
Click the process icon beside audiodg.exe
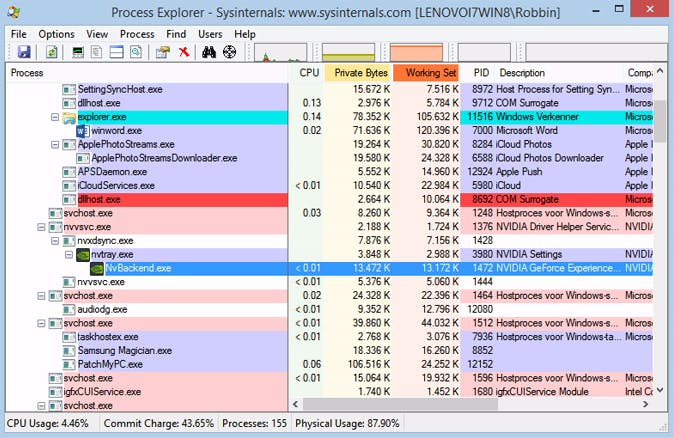click(x=69, y=309)
